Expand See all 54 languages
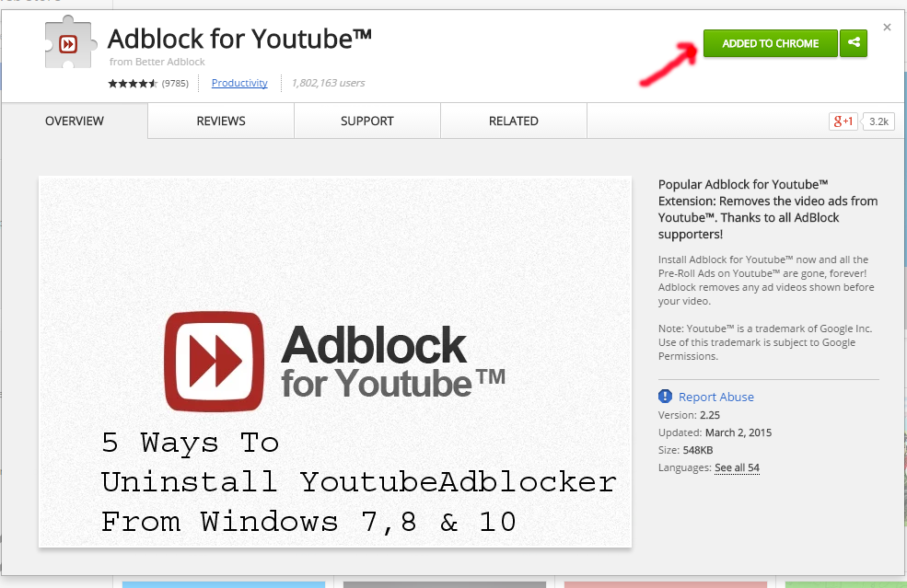Image resolution: width=907 pixels, height=588 pixels. click(737, 467)
